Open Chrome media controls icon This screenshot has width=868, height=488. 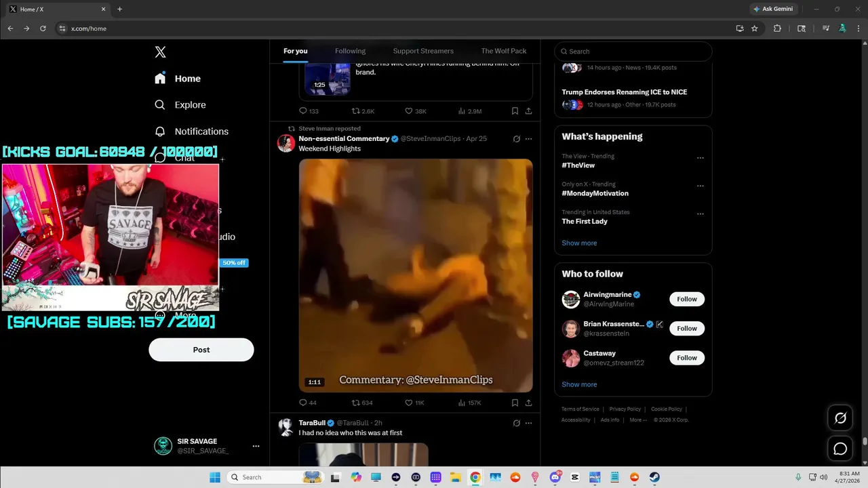[825, 28]
